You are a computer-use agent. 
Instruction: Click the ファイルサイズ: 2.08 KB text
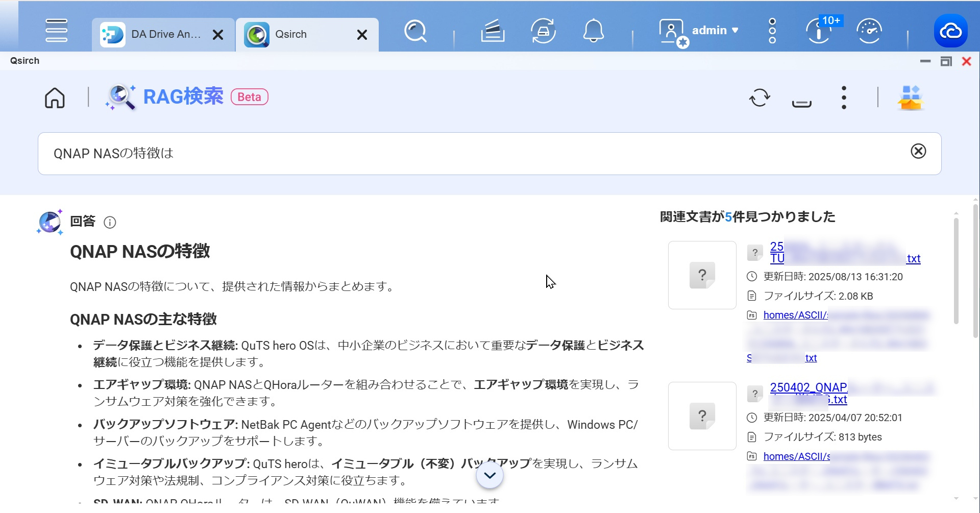[818, 296]
